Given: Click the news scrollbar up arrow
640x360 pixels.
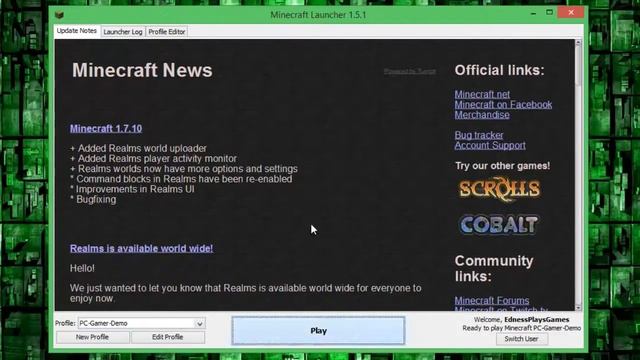Looking at the screenshot, I should 578,42.
